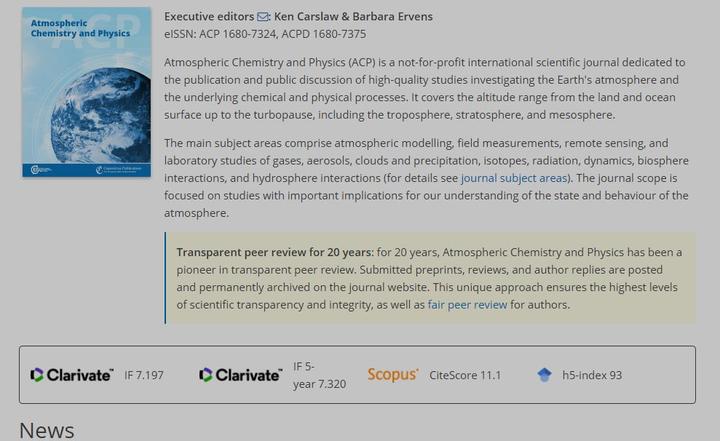Follow the fair peer review link
This screenshot has height=441, width=720.
point(467,305)
